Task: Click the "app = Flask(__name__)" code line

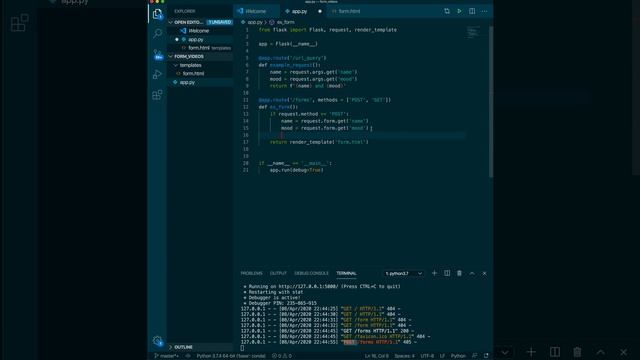Action: coord(288,44)
